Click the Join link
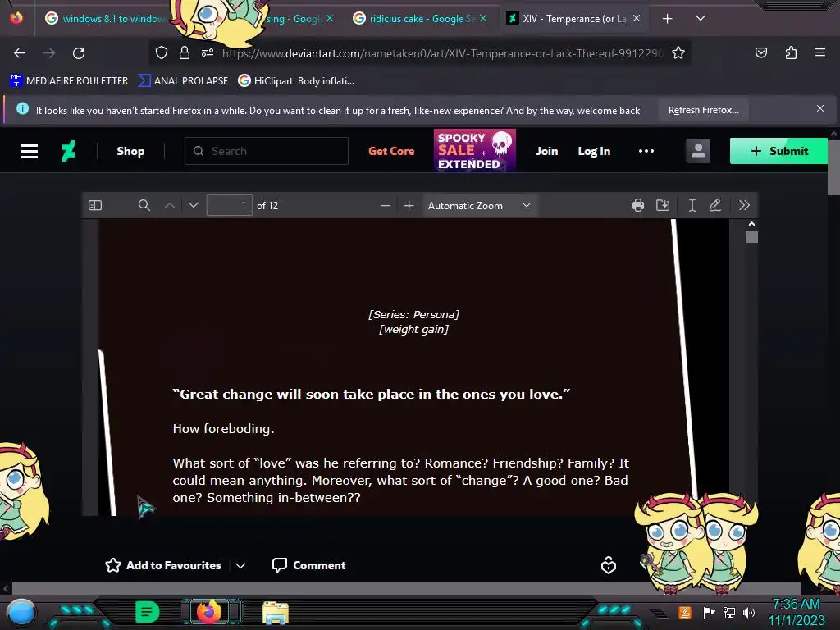Viewport: 840px width, 630px height. point(547,151)
